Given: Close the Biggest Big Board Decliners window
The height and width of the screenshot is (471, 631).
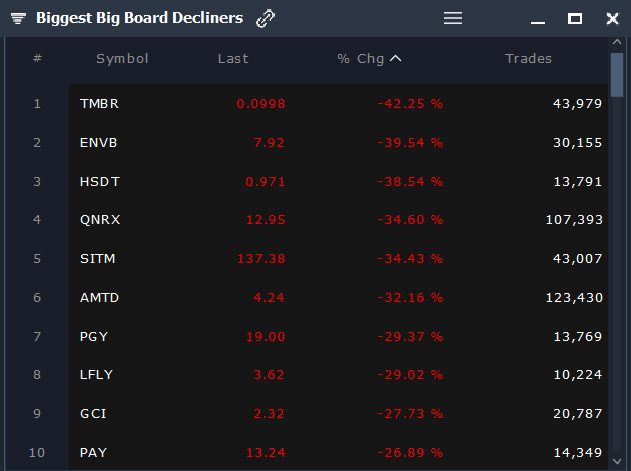Looking at the screenshot, I should click(x=612, y=19).
